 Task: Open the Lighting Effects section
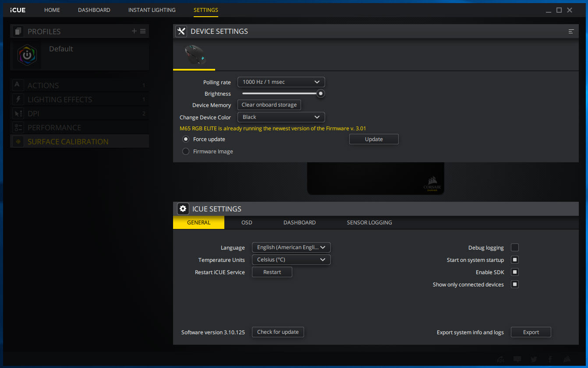79,100
